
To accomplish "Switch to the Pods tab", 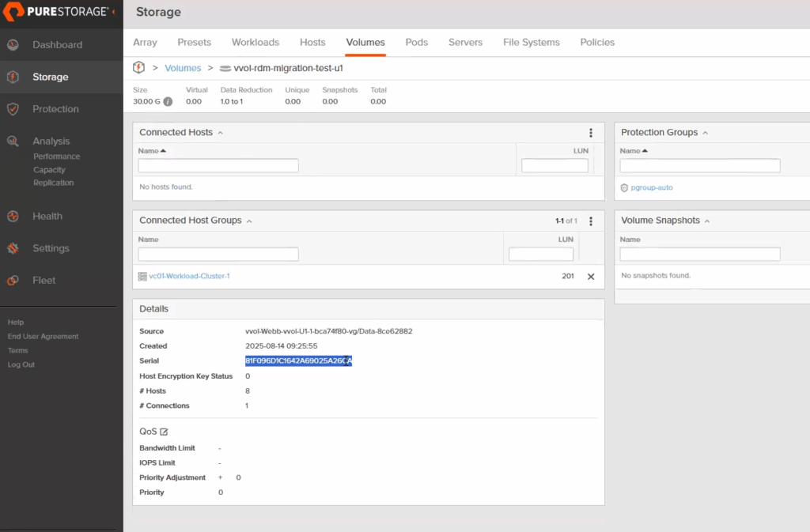I will pyautogui.click(x=416, y=43).
